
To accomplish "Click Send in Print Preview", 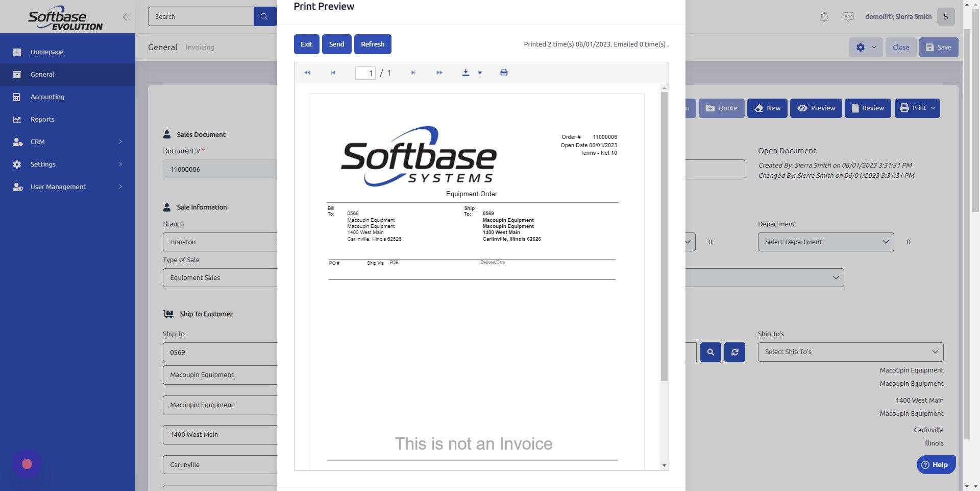I will (336, 44).
